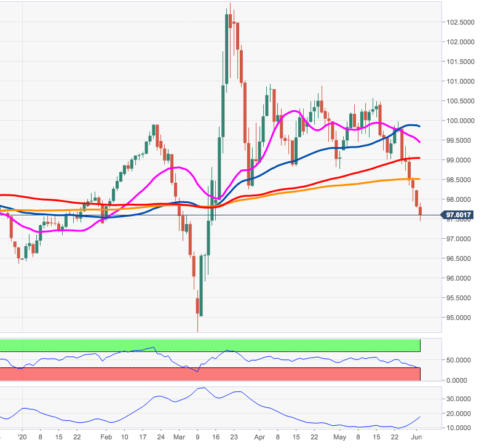The image size is (487, 448).
Task: Click the '20 year marker on time axis
Action: coord(22,438)
